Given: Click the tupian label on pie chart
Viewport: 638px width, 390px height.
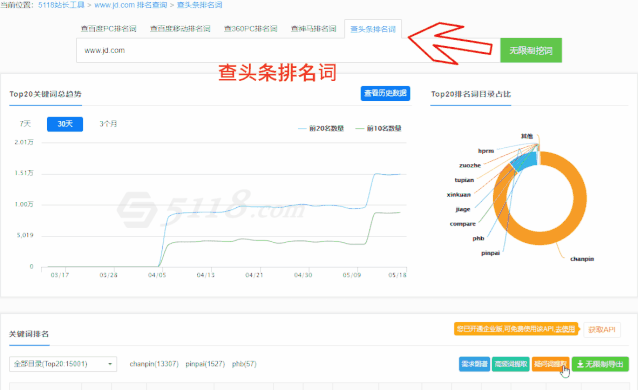Looking at the screenshot, I should pyautogui.click(x=464, y=180).
